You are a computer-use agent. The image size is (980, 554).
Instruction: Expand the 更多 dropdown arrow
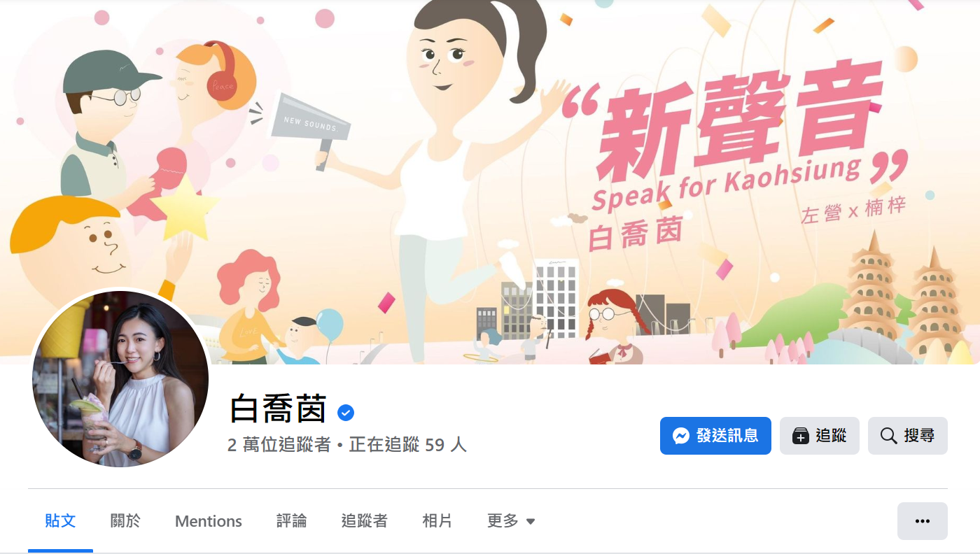pyautogui.click(x=531, y=522)
